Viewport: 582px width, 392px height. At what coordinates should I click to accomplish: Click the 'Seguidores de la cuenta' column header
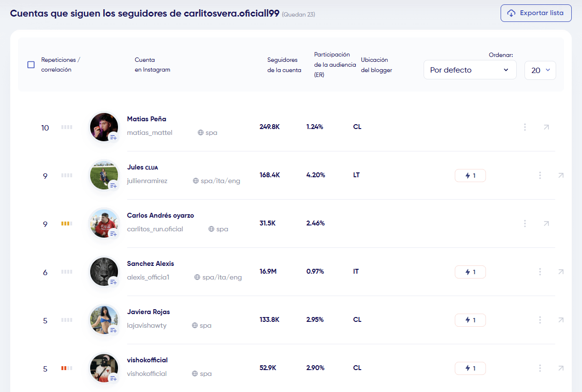[x=284, y=65]
